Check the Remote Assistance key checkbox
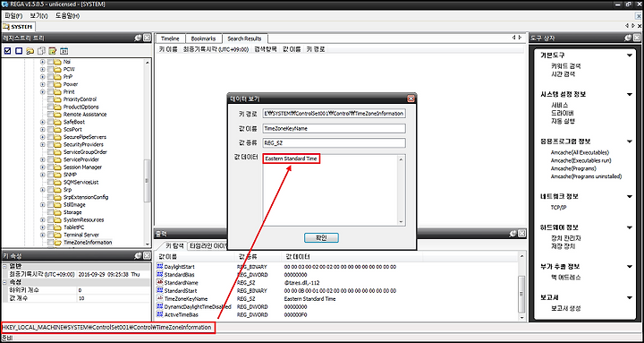This screenshot has width=644, height=343. 50,114
